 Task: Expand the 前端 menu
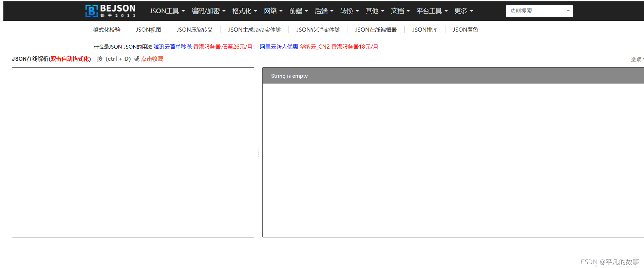(299, 11)
